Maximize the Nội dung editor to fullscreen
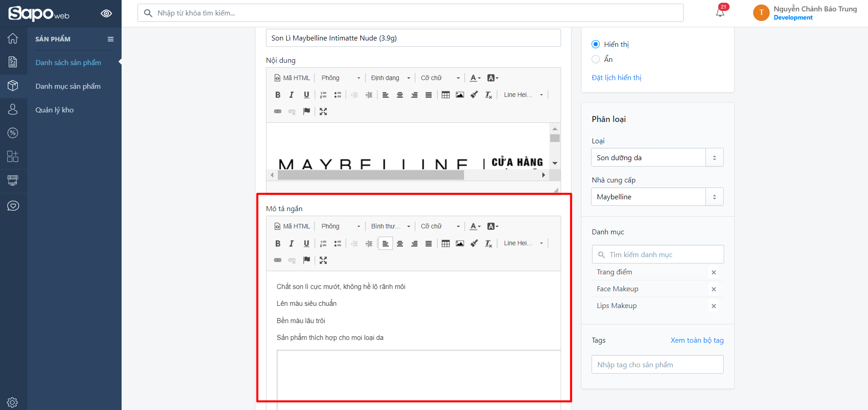The width and height of the screenshot is (868, 410). [x=323, y=111]
